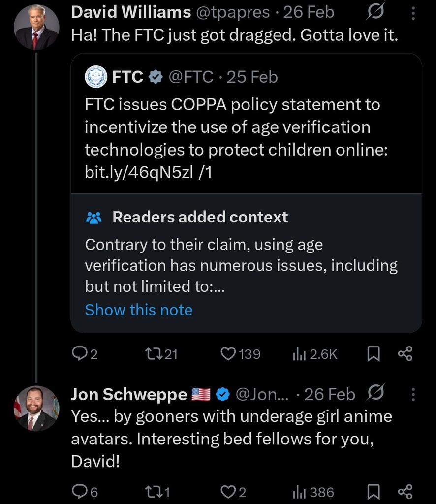Reply to David Williams' post
Image resolution: width=436 pixels, height=504 pixels.
85,354
